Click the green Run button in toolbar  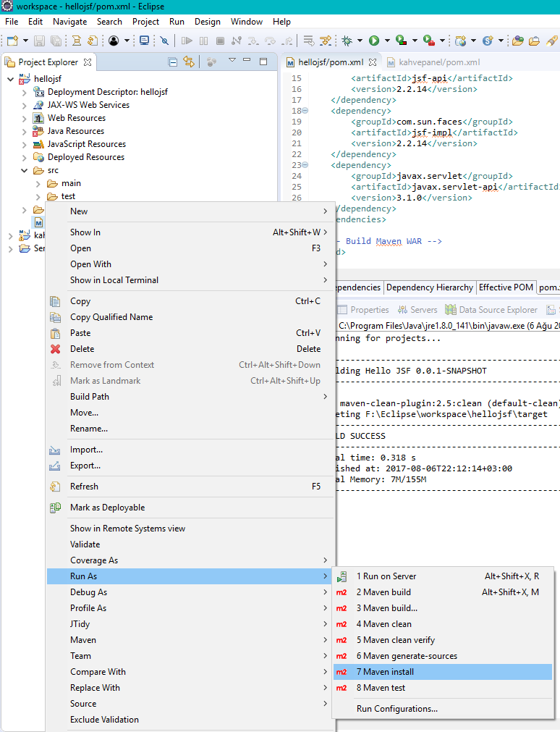374,41
